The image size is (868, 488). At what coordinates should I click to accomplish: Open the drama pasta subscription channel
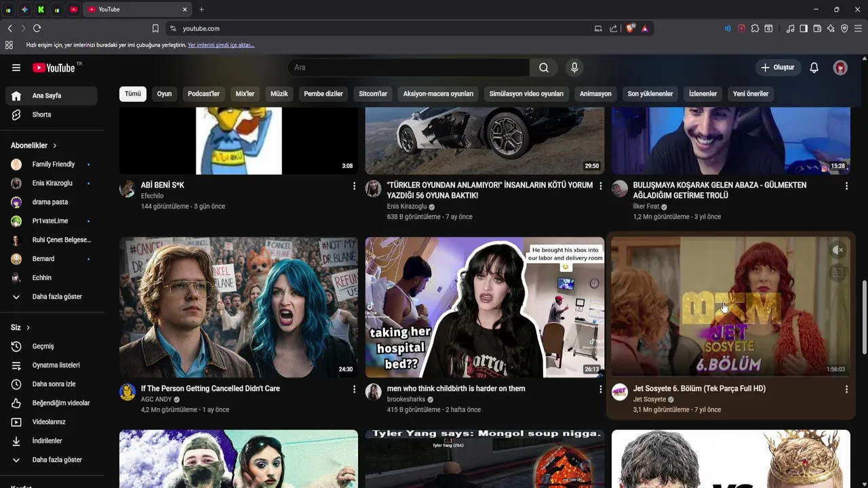coord(52,202)
